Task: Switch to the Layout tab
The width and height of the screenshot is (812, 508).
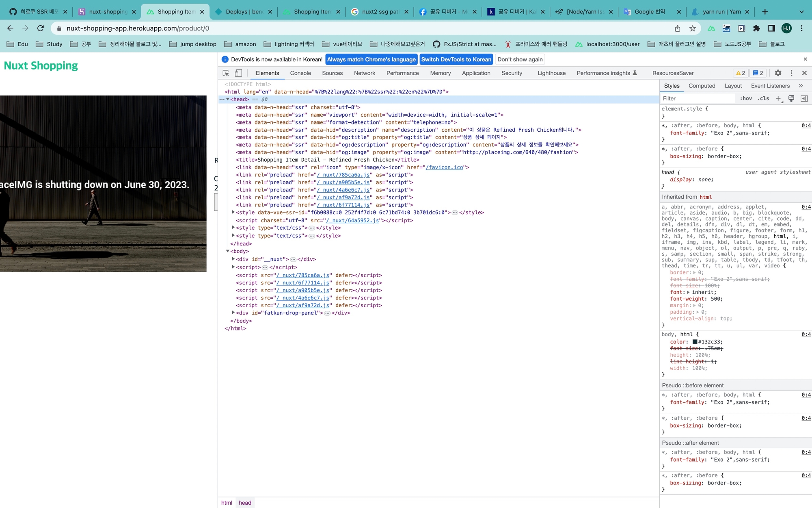Action: [x=733, y=86]
